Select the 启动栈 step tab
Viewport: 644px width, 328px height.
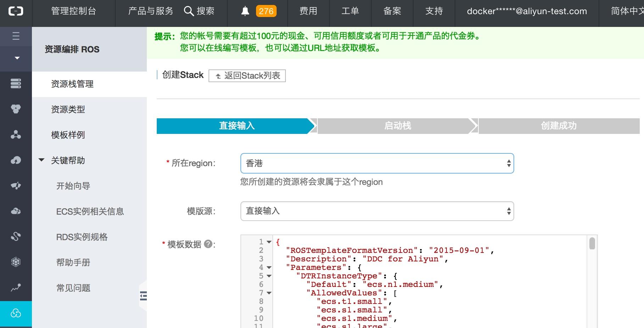[398, 126]
